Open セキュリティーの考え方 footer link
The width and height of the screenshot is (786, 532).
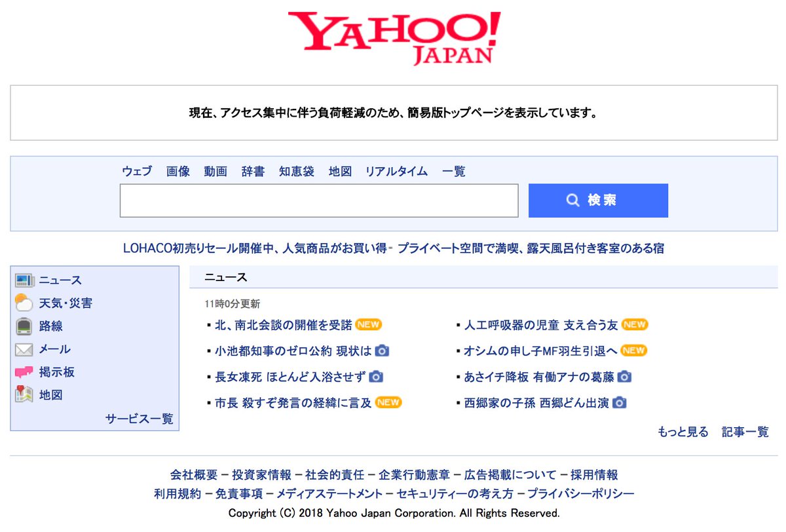point(455,494)
